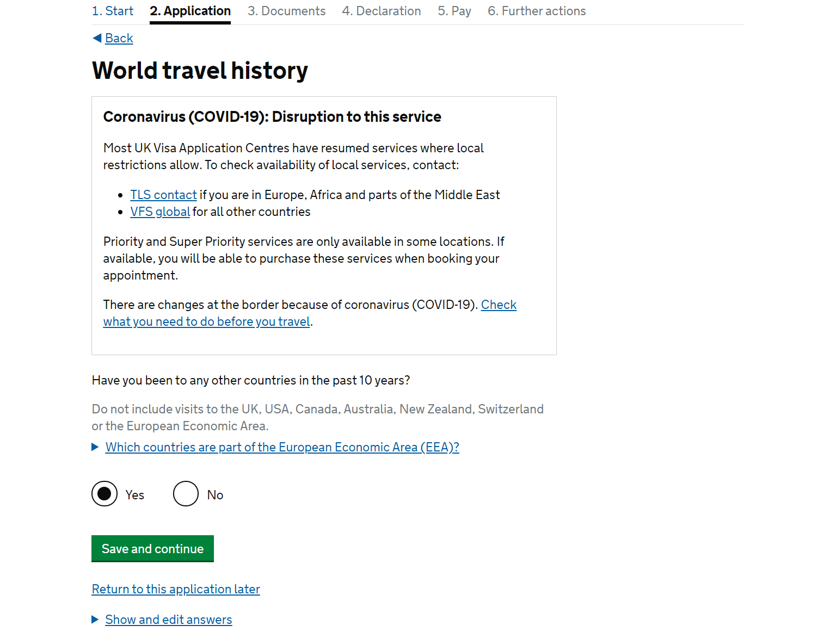This screenshot has width=836, height=644.
Task: Click the Show and edit answers link
Action: [169, 620]
